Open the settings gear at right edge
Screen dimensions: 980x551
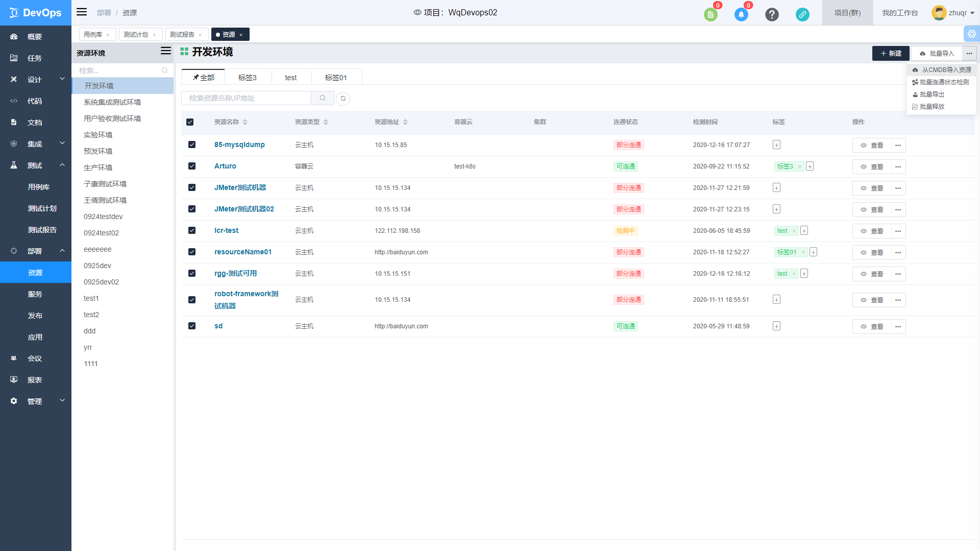point(972,34)
